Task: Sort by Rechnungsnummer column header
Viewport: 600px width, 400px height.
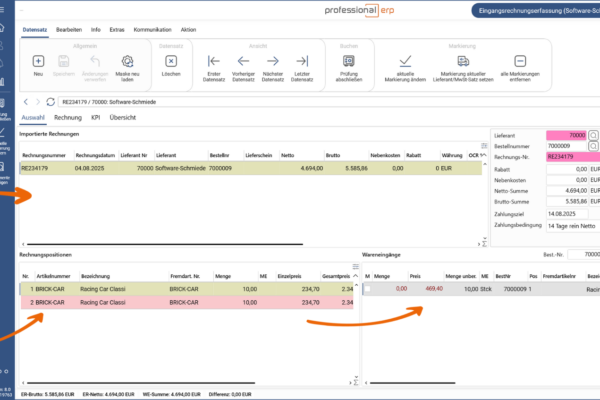Action: pos(44,155)
